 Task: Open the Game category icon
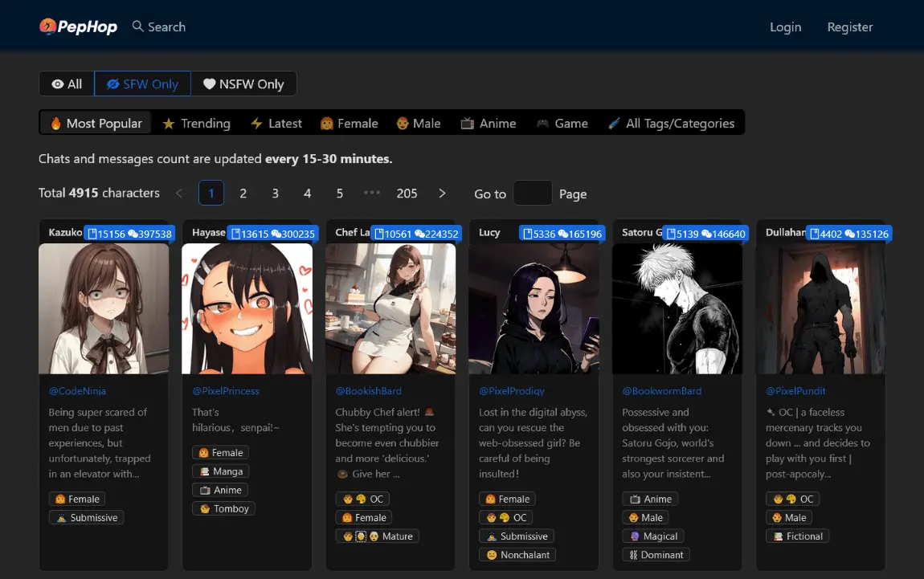544,123
